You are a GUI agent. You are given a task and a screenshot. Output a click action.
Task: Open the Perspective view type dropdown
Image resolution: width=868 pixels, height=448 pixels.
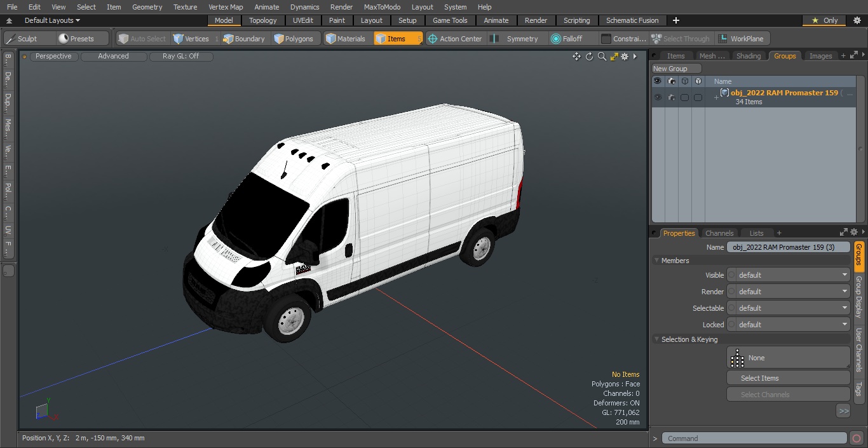pyautogui.click(x=53, y=57)
